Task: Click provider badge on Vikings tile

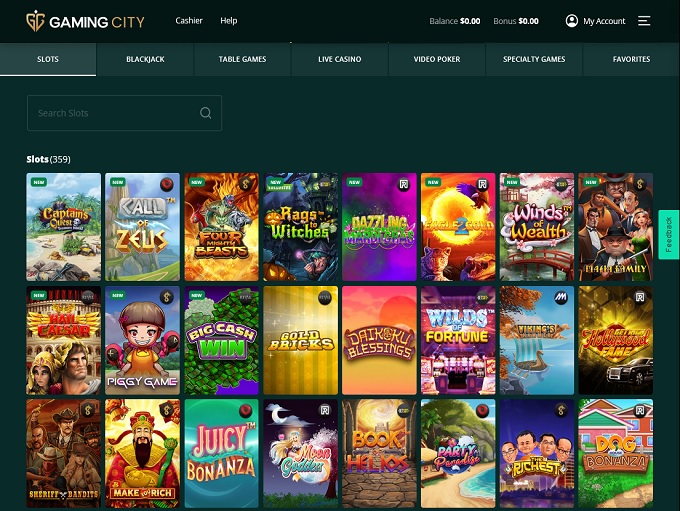Action: 561,297
